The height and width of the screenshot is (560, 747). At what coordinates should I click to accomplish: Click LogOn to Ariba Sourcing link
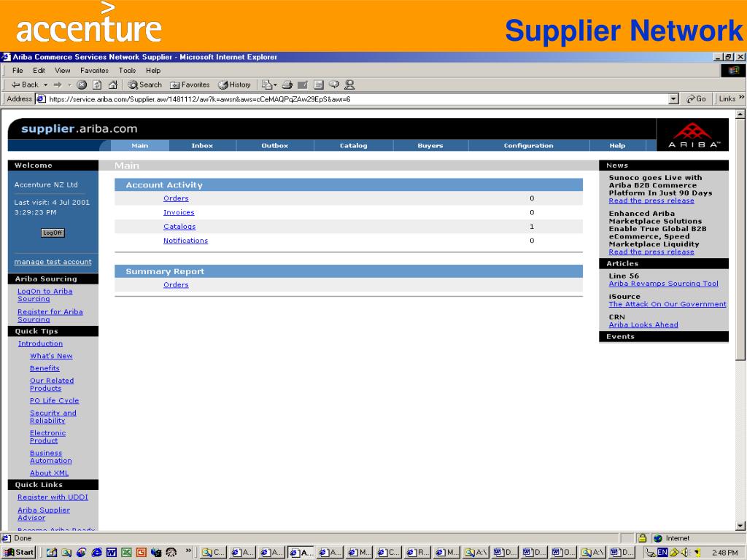pyautogui.click(x=44, y=295)
